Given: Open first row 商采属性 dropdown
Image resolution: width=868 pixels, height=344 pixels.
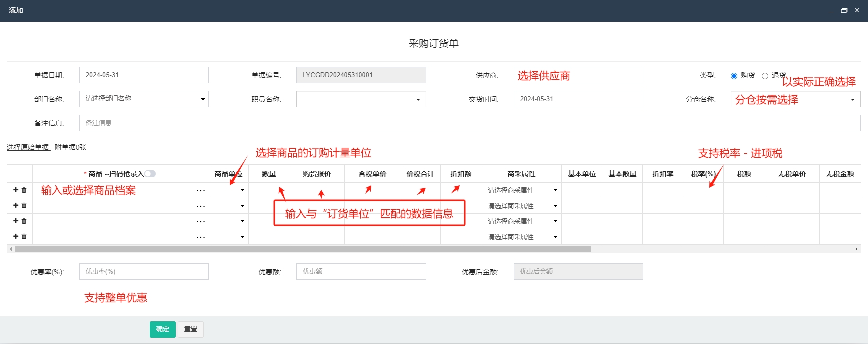Looking at the screenshot, I should (521, 190).
